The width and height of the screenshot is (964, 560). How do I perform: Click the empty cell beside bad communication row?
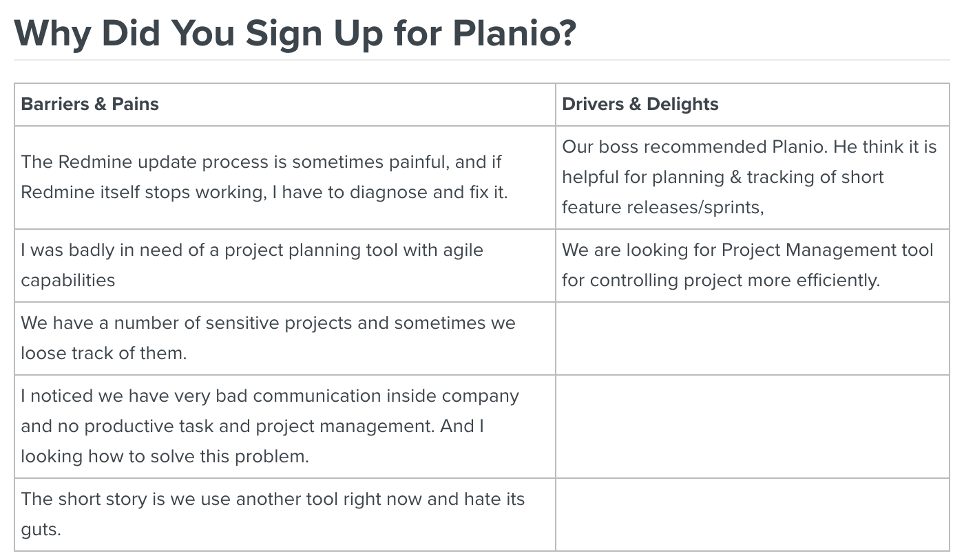coord(753,427)
